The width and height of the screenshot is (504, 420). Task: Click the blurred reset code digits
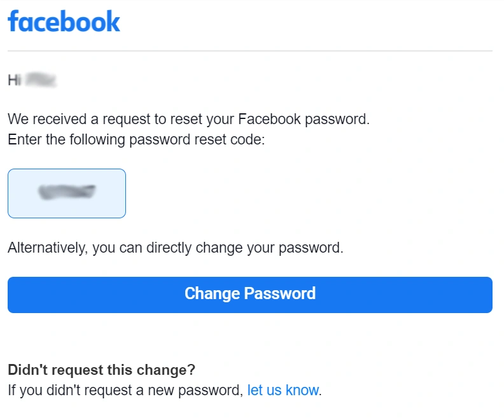point(67,192)
